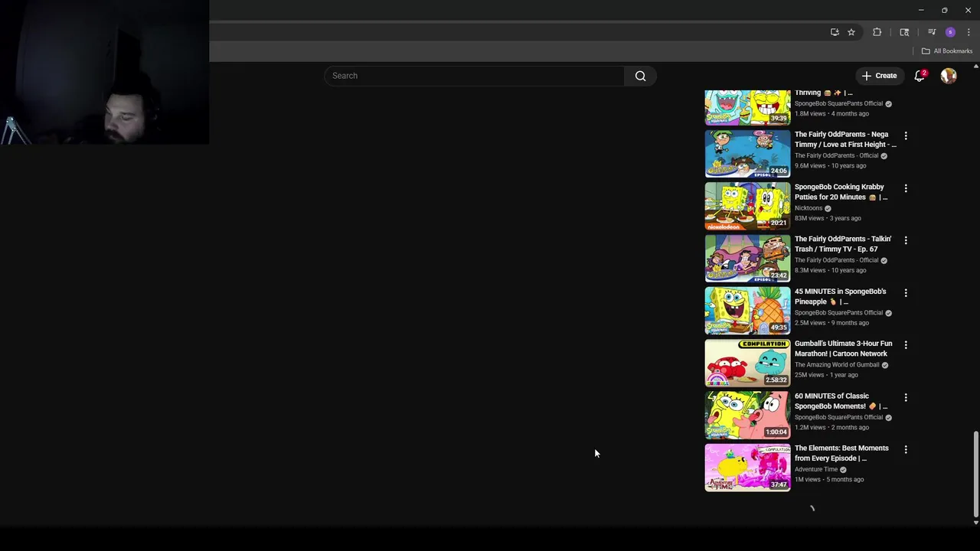Visit The Amazing World of Gumball channel
Viewport: 980px width, 551px height.
pos(837,365)
